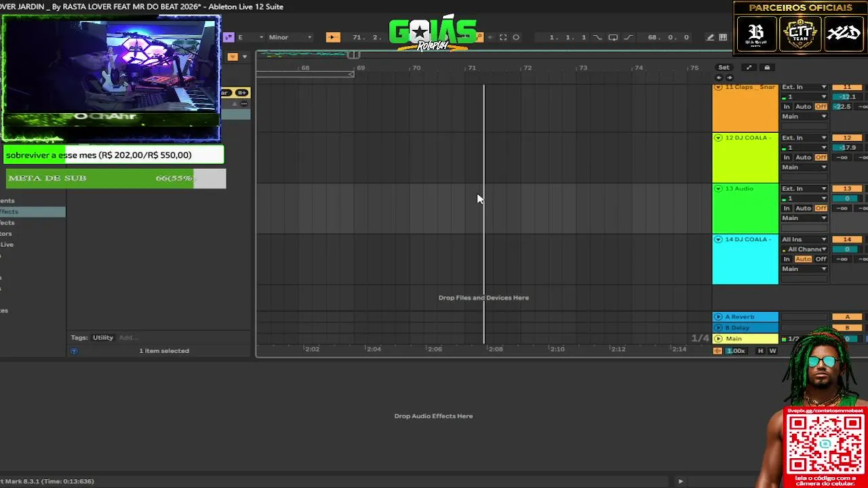This screenshot has width=868, height=488.
Task: Toggle the Arrangement Loop switch
Action: pyautogui.click(x=613, y=37)
